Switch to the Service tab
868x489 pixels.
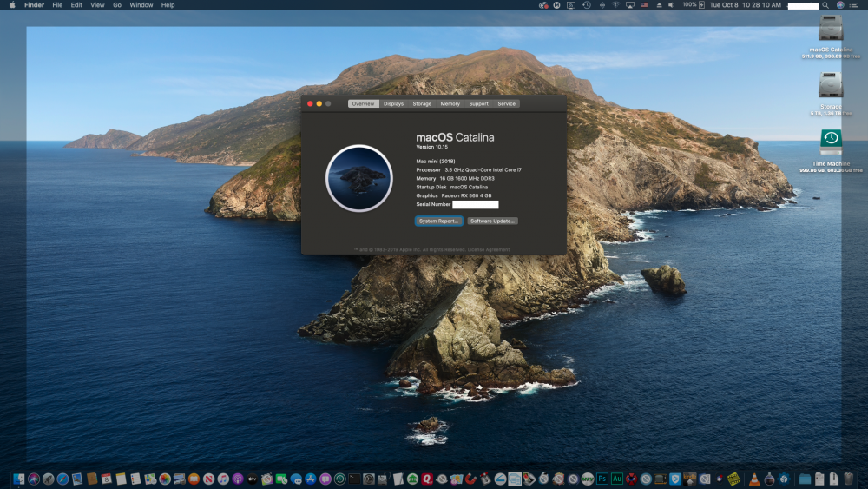coord(507,103)
